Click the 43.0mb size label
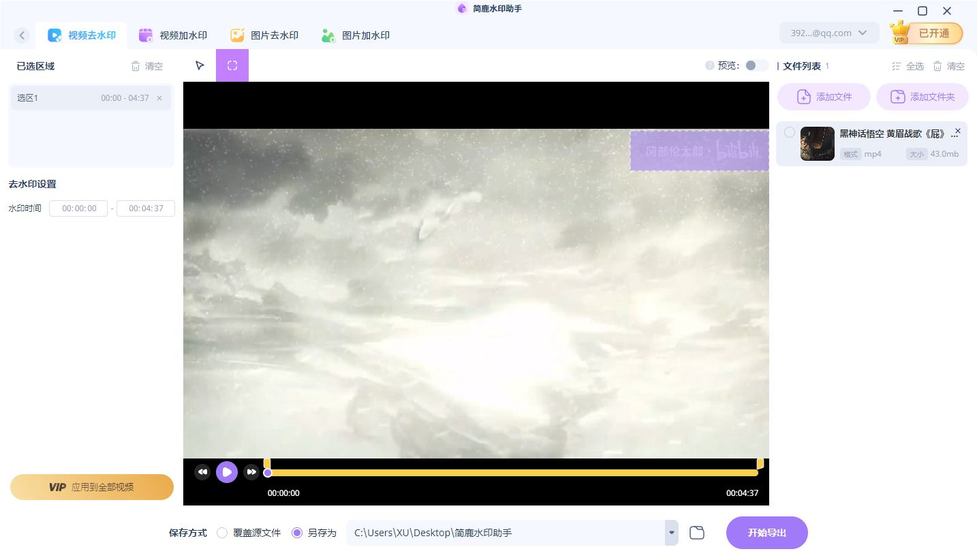 (x=944, y=154)
